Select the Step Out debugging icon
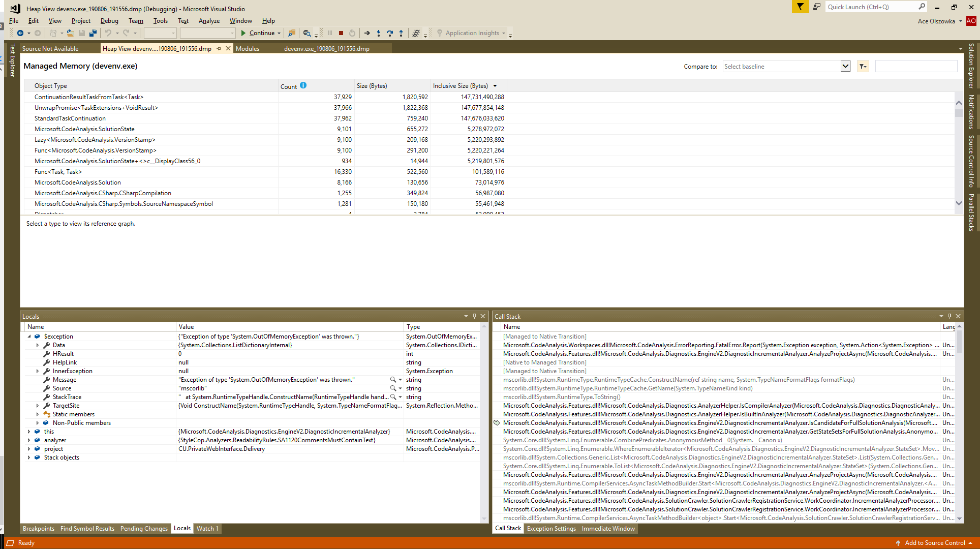The width and height of the screenshot is (980, 549). coord(401,33)
